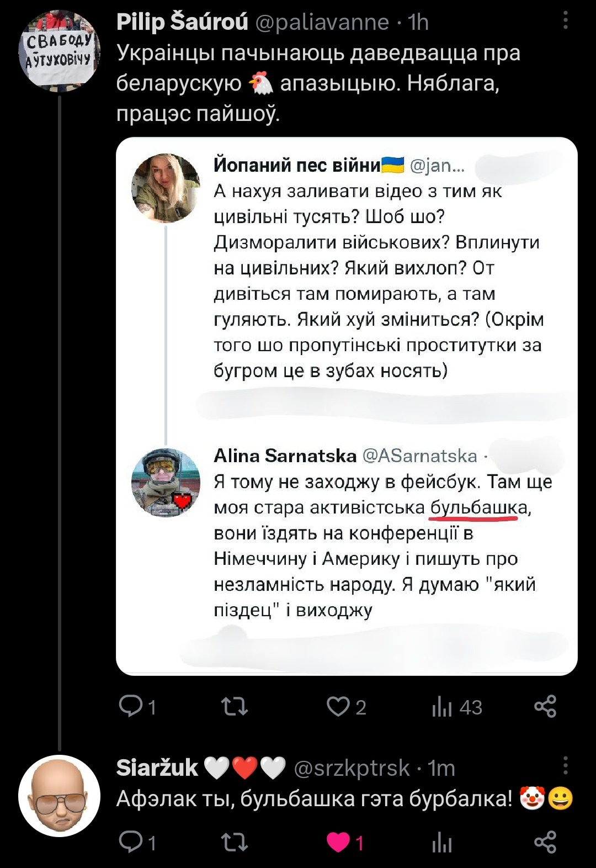Reply to Pilip Šaúroú's tweet
Screen dimensions: 596x868
click(x=131, y=707)
